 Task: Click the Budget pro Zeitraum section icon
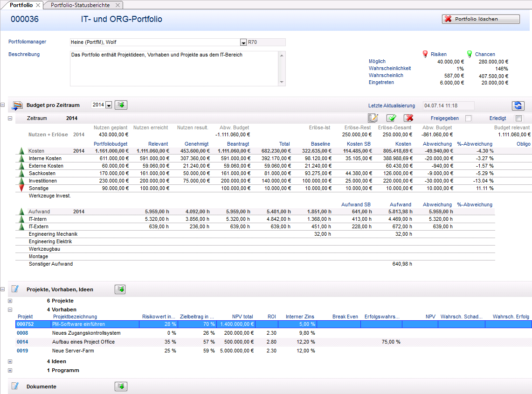click(17, 106)
